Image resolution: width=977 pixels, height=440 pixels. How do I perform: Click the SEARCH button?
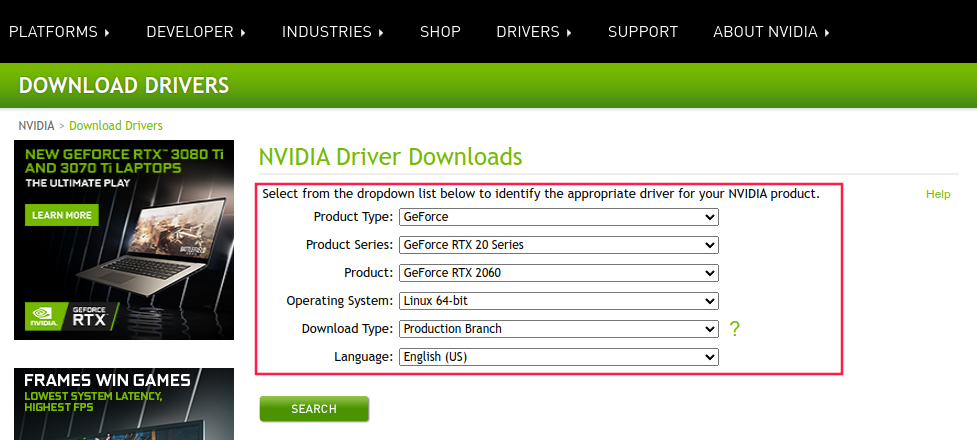tap(314, 409)
